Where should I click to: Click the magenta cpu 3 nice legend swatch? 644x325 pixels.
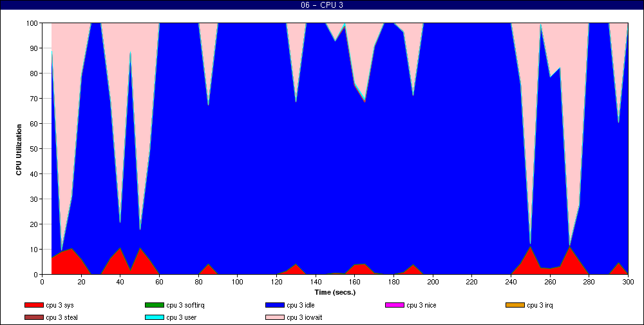tap(394, 305)
